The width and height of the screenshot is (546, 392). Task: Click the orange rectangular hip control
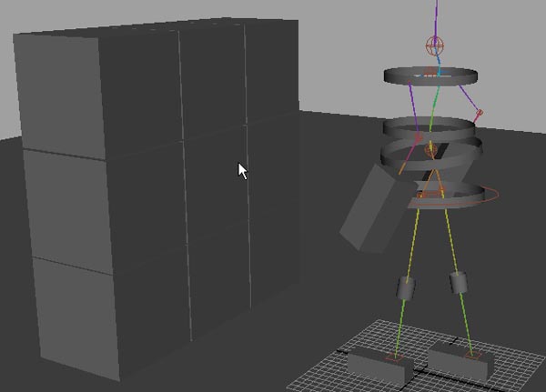431,193
